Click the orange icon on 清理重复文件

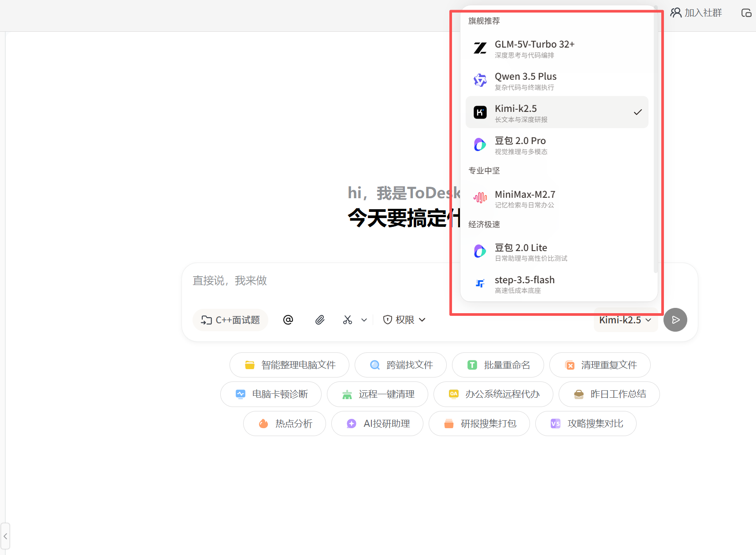(x=570, y=365)
